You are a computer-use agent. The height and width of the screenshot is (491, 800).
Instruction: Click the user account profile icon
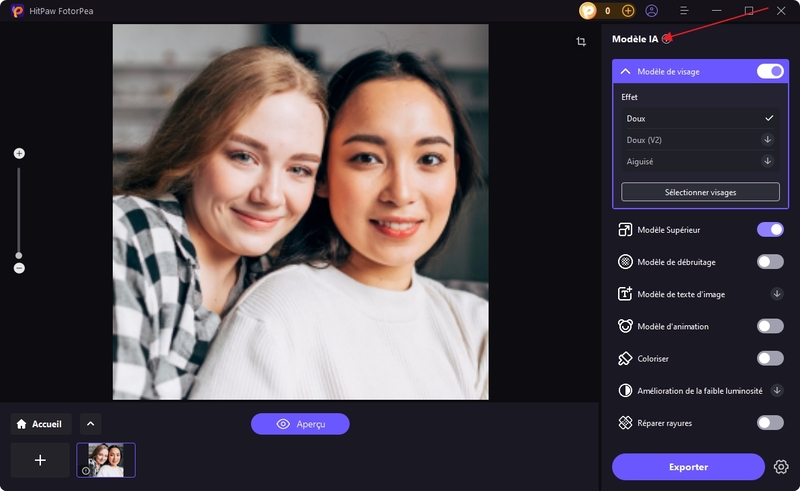652,11
